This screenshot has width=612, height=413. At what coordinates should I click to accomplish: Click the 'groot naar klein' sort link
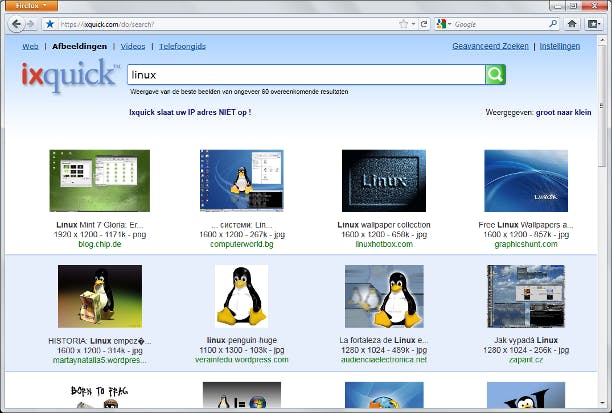point(563,112)
